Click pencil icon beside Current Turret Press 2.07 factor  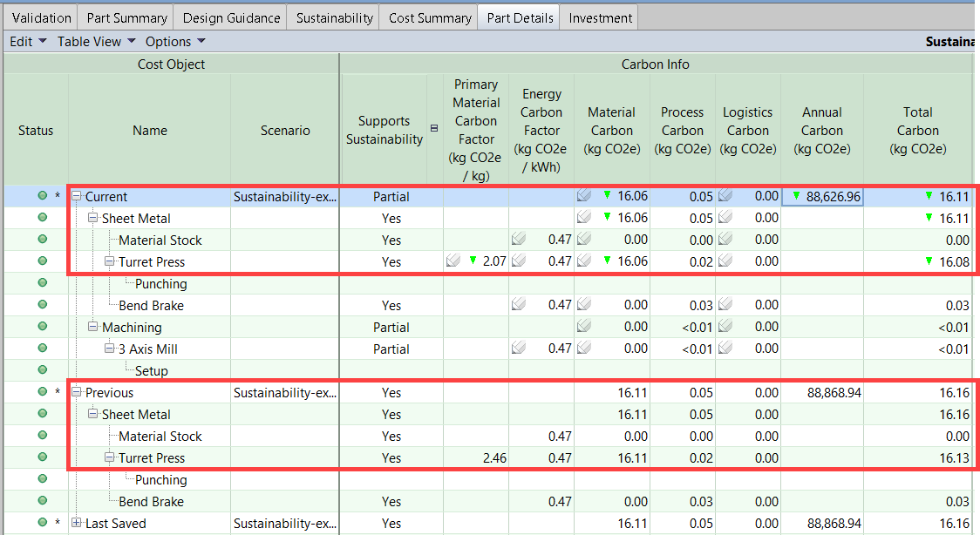click(x=453, y=261)
